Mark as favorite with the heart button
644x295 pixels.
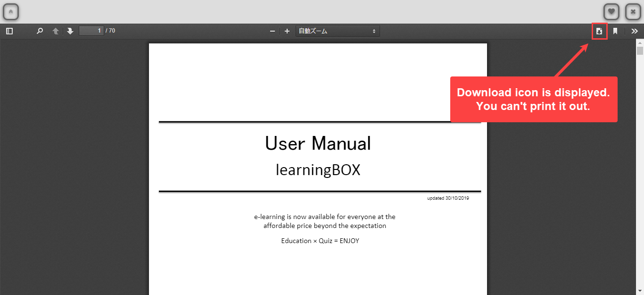pos(611,12)
